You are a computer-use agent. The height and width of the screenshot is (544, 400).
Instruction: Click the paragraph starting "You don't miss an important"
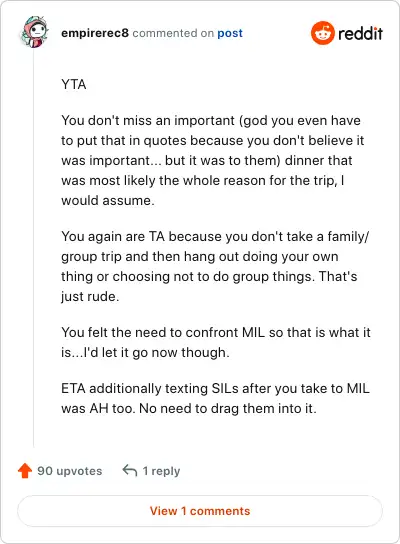click(x=212, y=160)
